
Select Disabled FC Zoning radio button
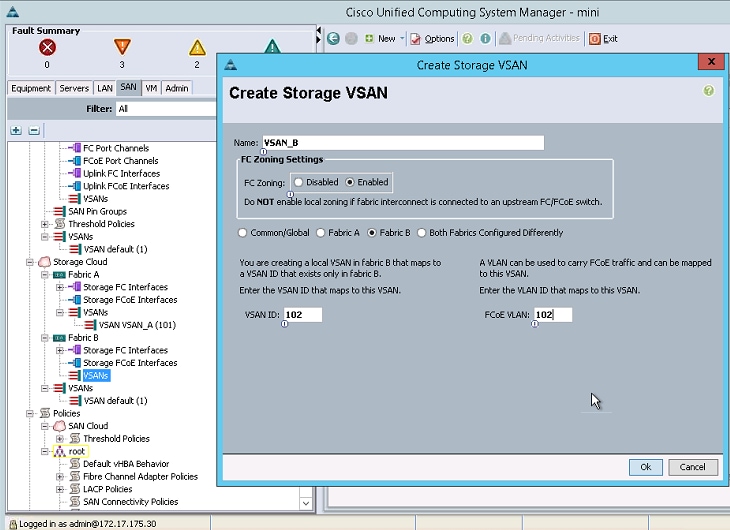pos(298,182)
